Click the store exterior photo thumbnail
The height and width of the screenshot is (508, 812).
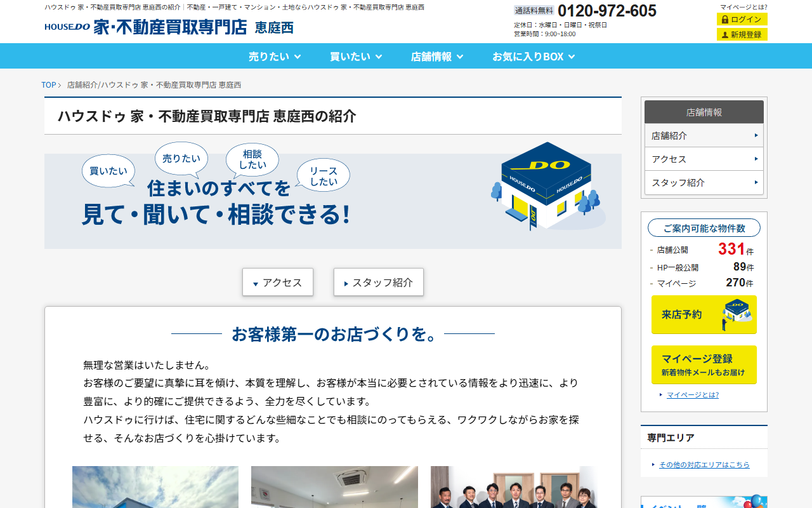click(155, 487)
